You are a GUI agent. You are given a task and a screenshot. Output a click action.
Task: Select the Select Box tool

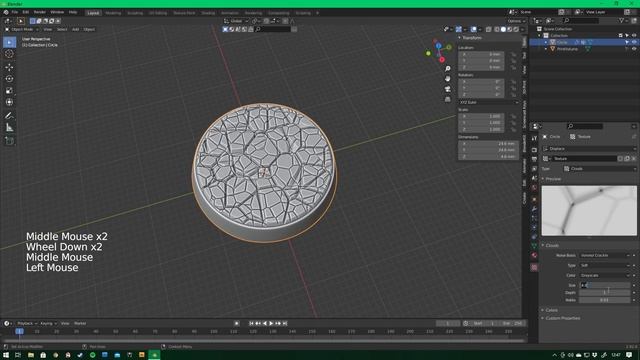click(9, 42)
